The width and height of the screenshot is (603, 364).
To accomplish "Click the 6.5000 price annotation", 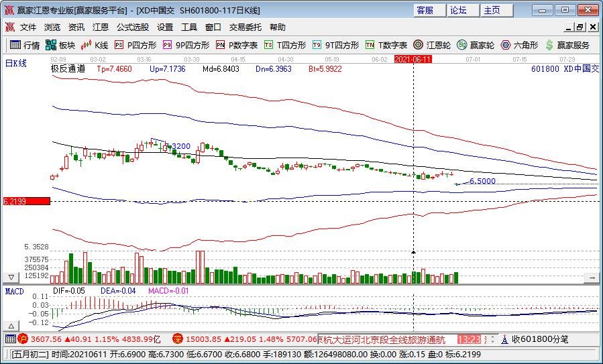I will 483,181.
